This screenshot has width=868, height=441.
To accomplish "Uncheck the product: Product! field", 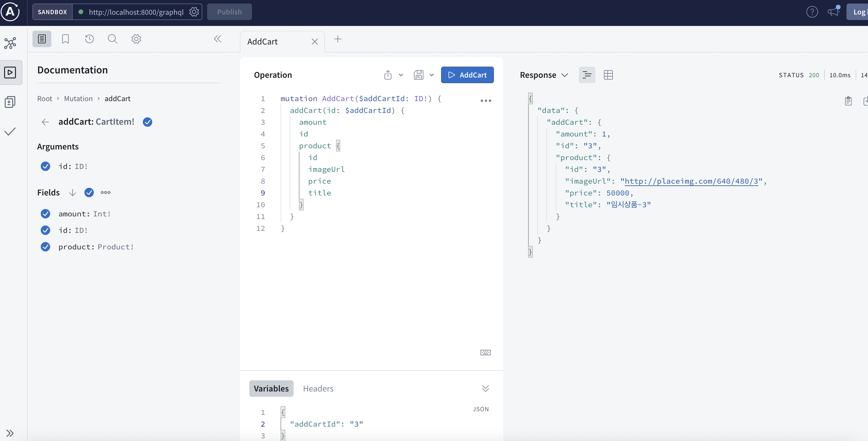I will 45,247.
